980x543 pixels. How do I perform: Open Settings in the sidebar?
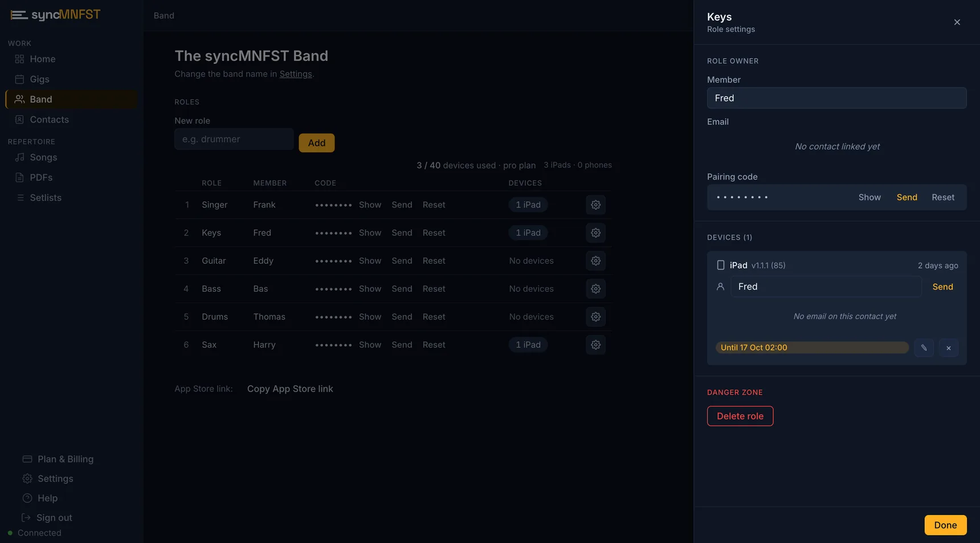[x=48, y=479]
